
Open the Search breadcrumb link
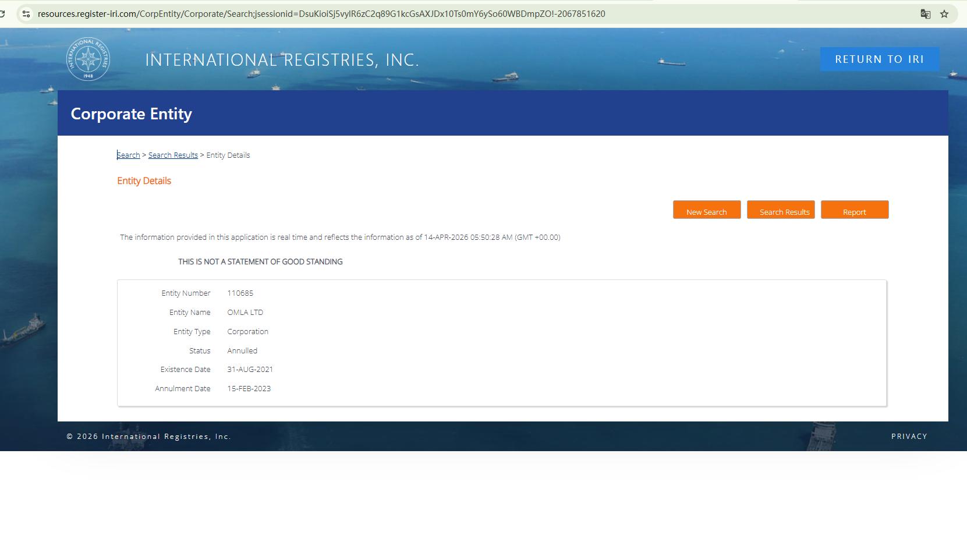point(129,155)
